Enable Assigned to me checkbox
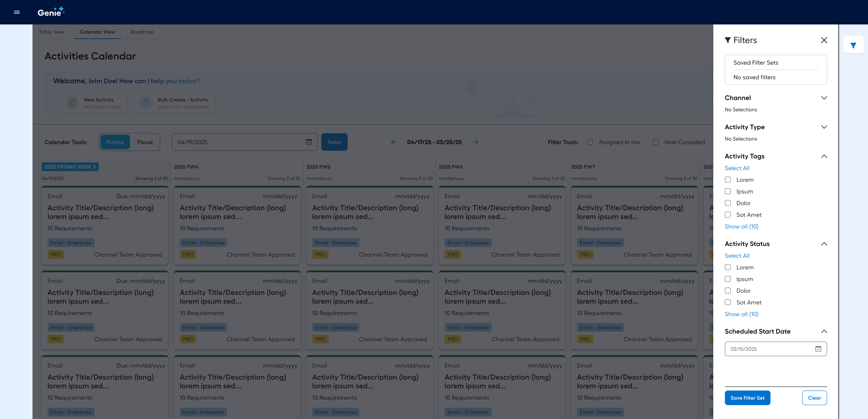 [590, 142]
